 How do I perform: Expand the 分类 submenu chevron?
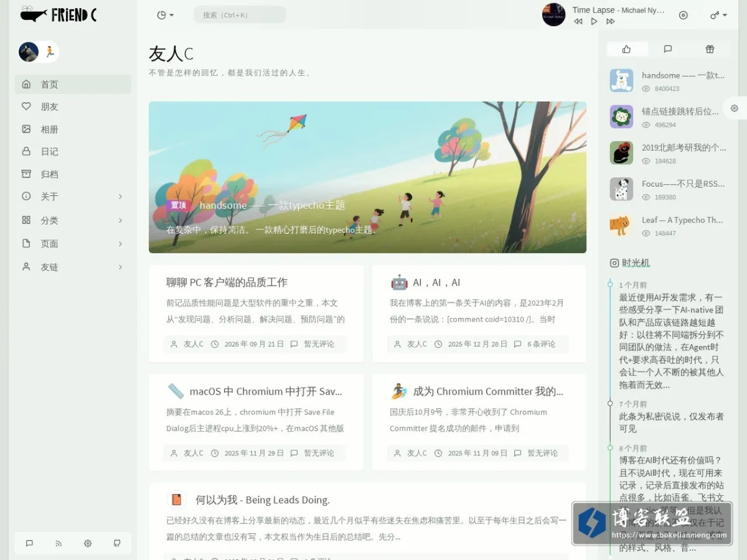pyautogui.click(x=120, y=220)
